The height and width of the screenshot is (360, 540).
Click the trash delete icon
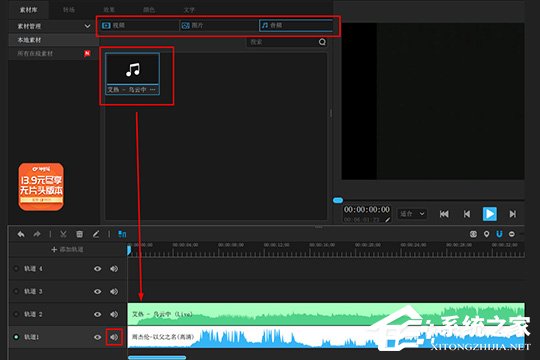(80, 234)
